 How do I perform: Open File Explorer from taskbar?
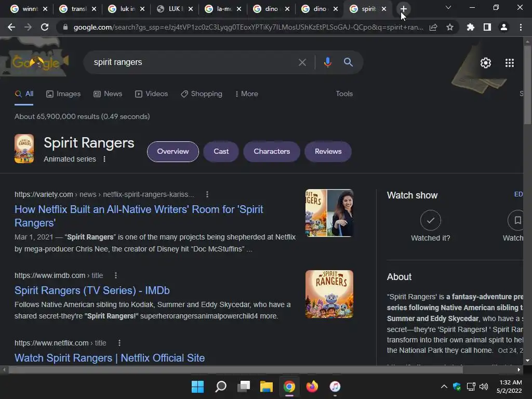(267, 387)
